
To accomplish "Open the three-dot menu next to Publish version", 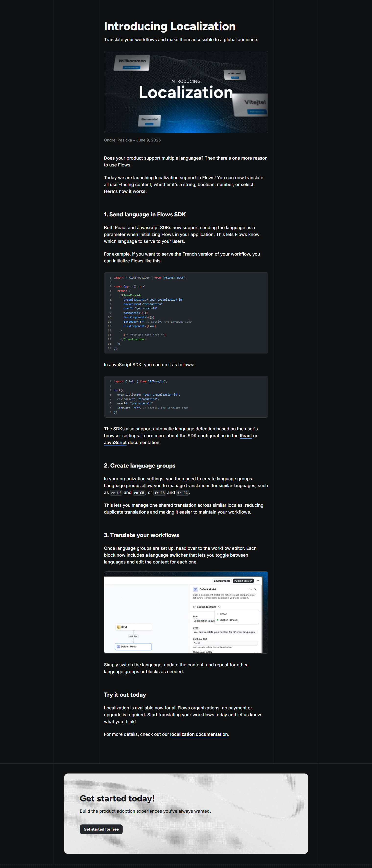I will pos(257,581).
